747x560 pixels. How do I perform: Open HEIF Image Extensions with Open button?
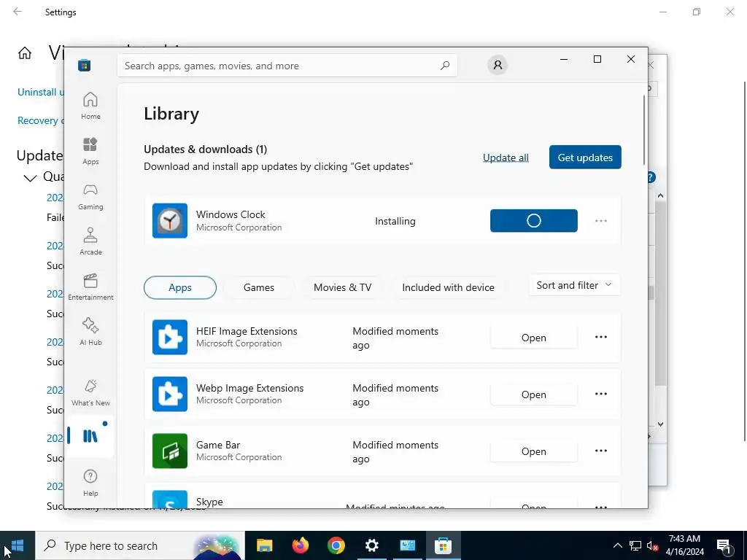click(x=533, y=338)
